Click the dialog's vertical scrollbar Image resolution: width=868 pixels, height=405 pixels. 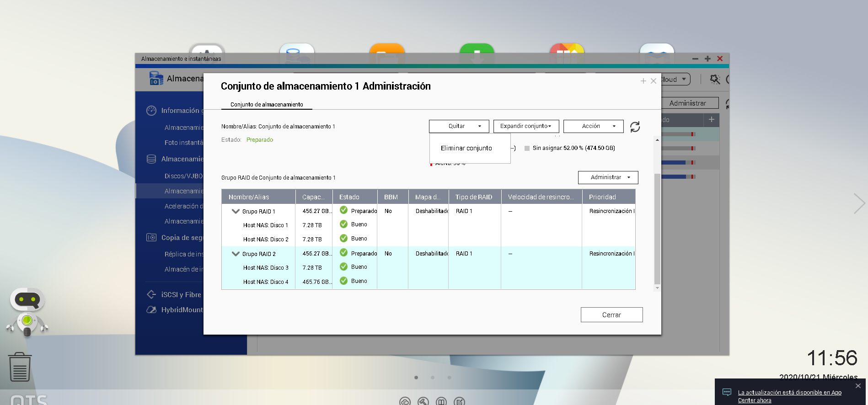(657, 229)
